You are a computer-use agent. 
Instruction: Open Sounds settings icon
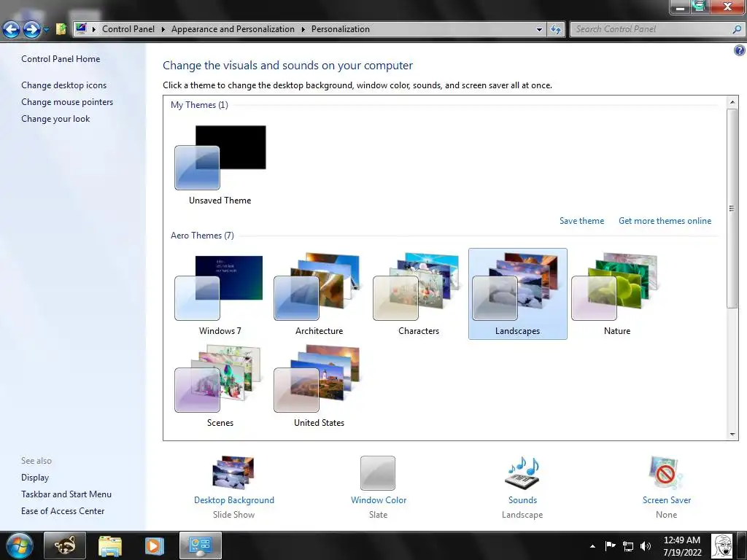click(522, 472)
